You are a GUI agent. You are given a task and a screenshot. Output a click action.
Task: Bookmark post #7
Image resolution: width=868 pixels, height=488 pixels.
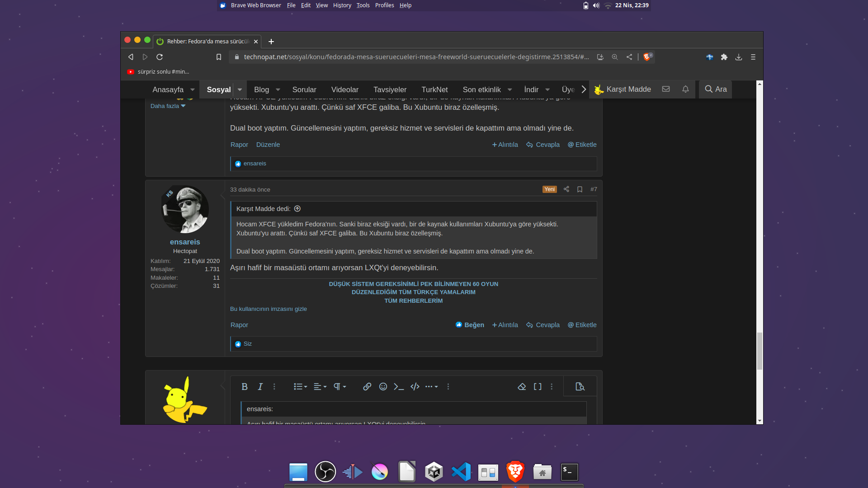(580, 189)
